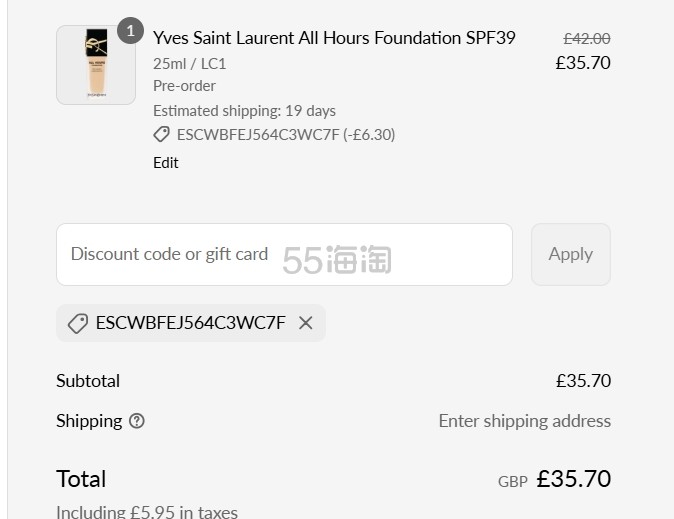The image size is (674, 519).
Task: Click the 25ml / LC1 variant text
Action: point(190,64)
